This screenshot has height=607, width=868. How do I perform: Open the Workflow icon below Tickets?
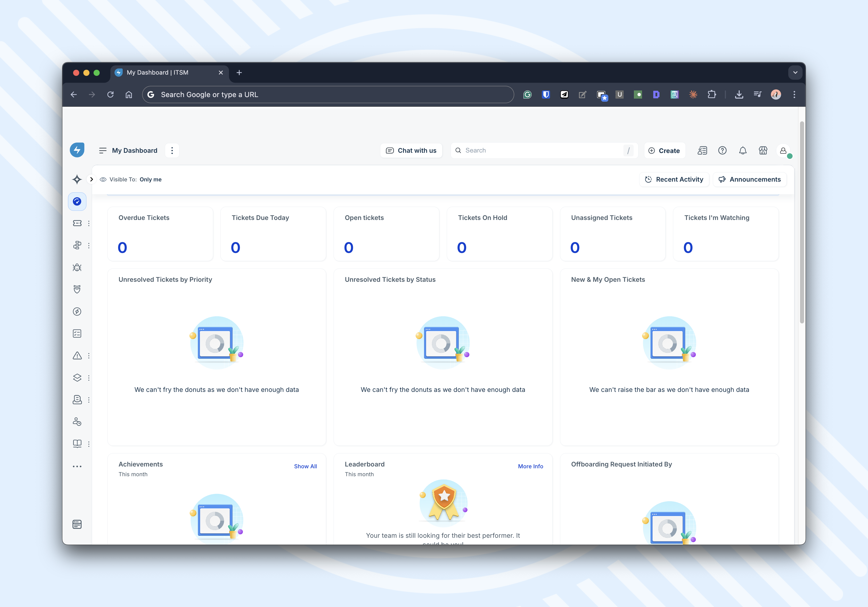(77, 245)
